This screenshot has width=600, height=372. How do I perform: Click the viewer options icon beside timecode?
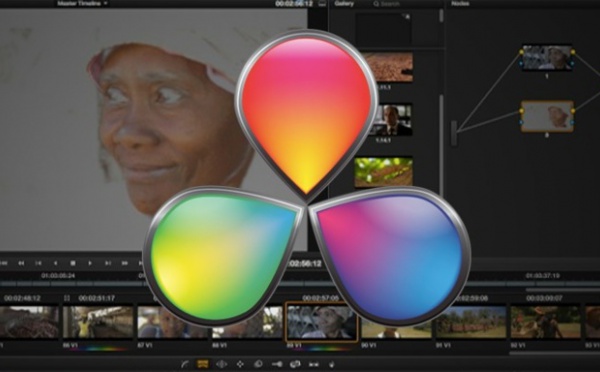click(322, 4)
